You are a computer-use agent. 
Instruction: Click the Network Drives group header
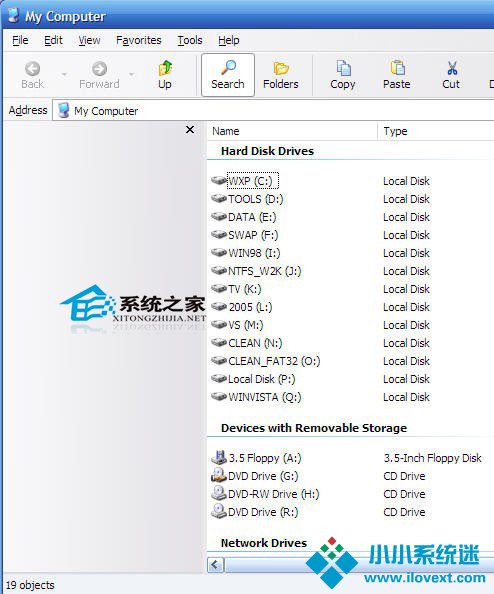[264, 543]
